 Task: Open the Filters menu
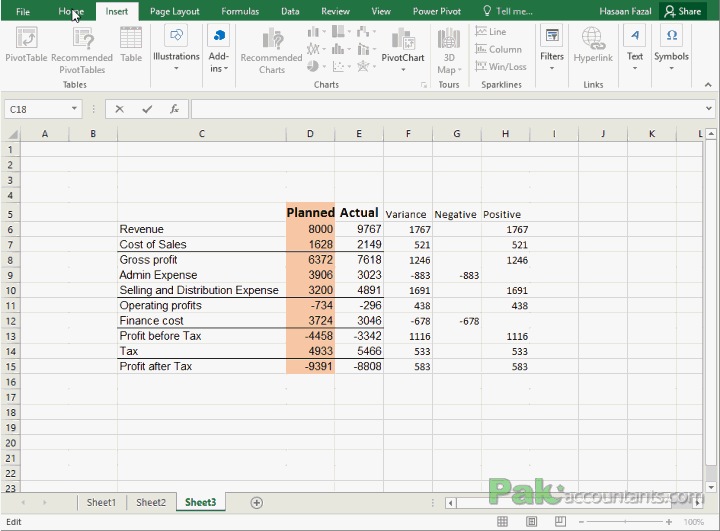[551, 49]
